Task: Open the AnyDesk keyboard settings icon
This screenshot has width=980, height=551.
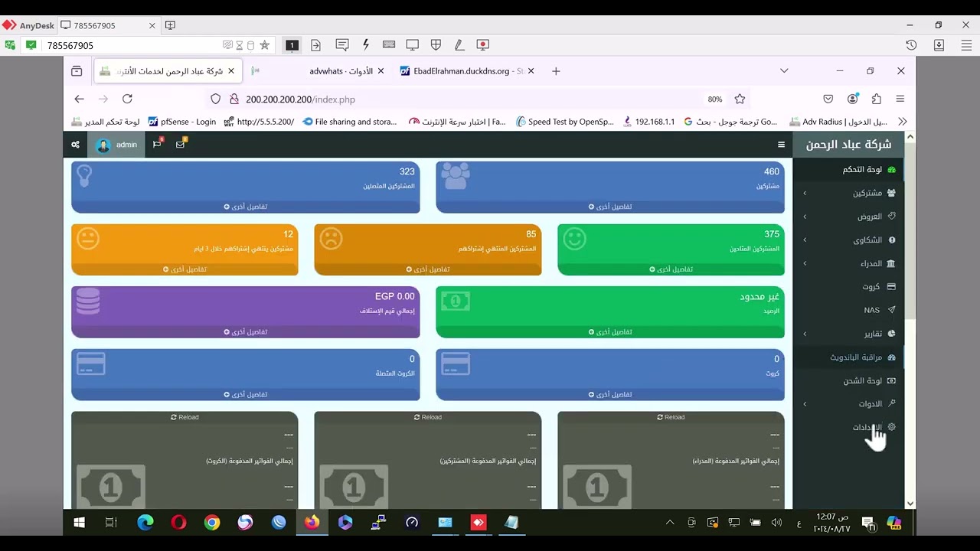Action: click(389, 45)
